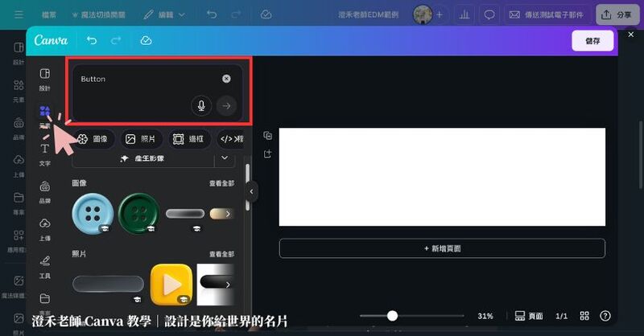The width and height of the screenshot is (644, 336).
Task: Collapse the side panel with chevron
Action: click(252, 191)
